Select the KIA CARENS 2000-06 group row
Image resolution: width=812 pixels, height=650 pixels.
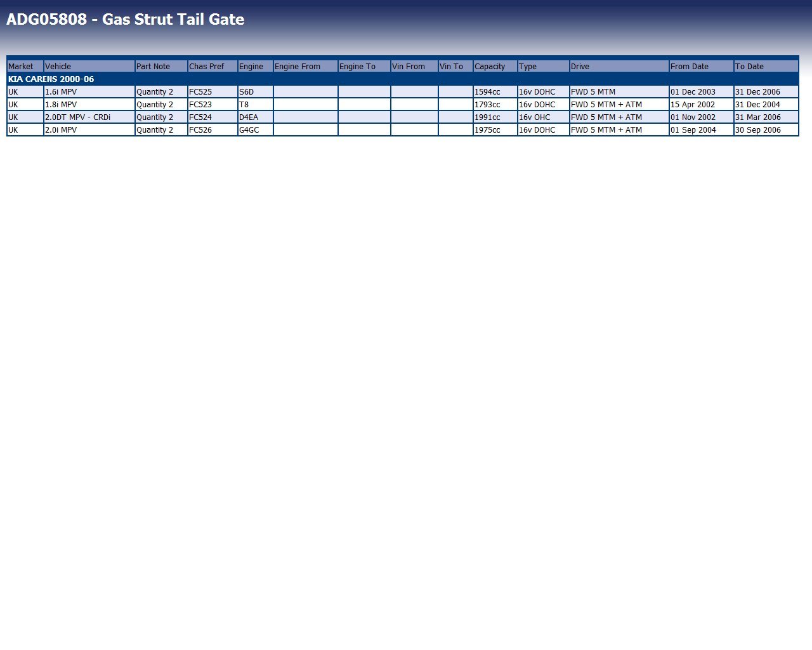(x=403, y=79)
